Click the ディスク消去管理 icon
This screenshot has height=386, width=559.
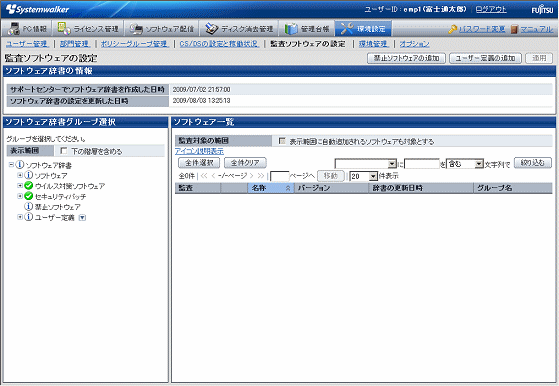point(212,29)
